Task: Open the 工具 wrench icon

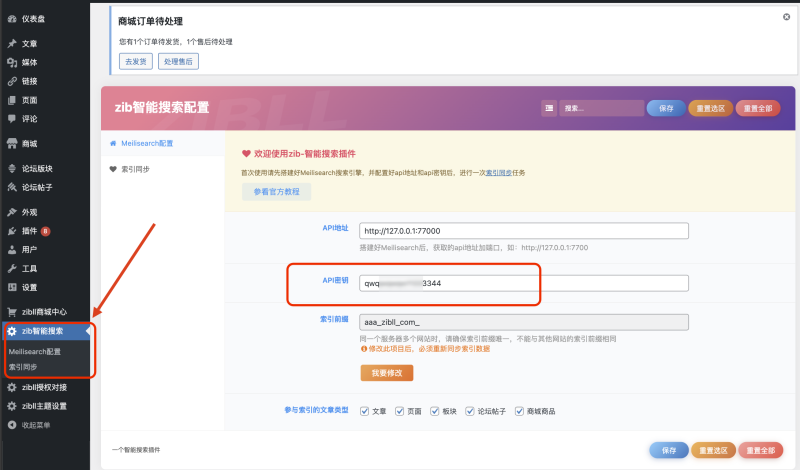Action: click(x=12, y=268)
